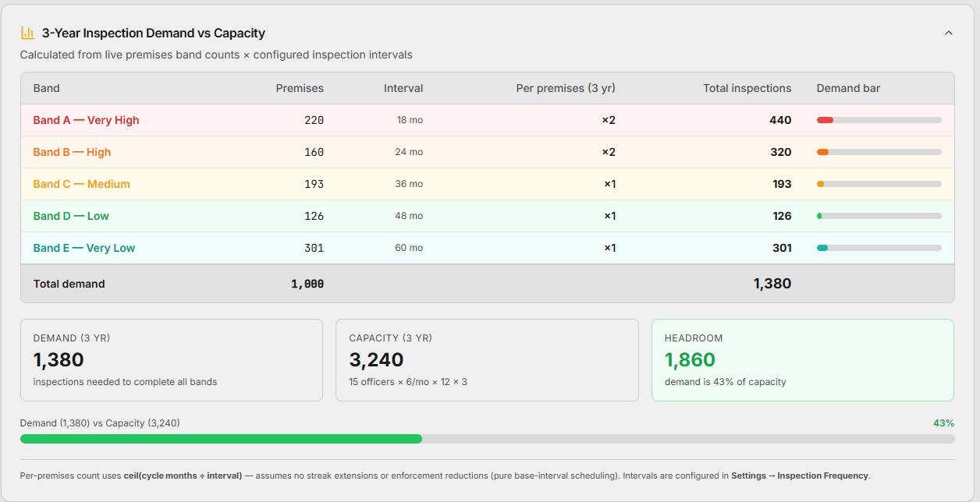Click the Band B 24 mo interval value

pyautogui.click(x=409, y=152)
